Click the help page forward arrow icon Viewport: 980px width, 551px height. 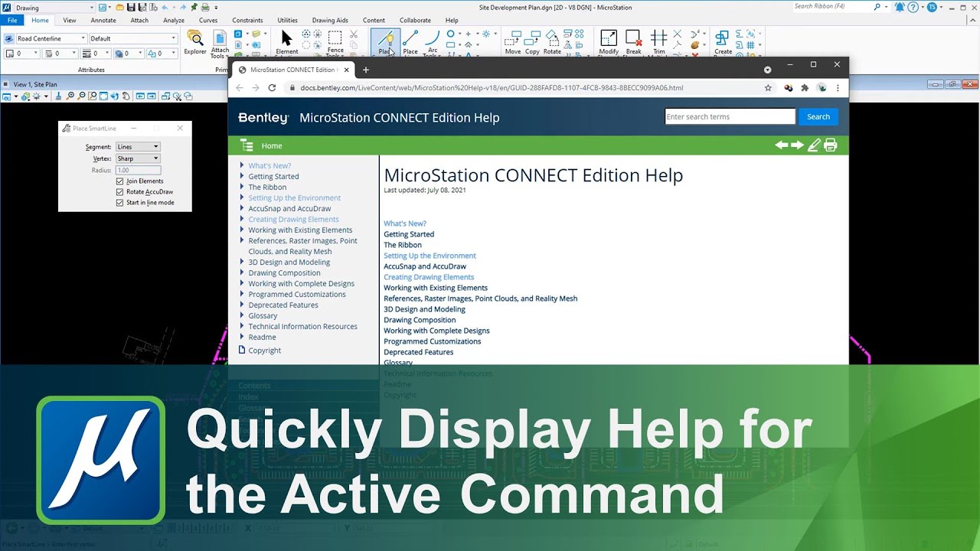pyautogui.click(x=797, y=145)
